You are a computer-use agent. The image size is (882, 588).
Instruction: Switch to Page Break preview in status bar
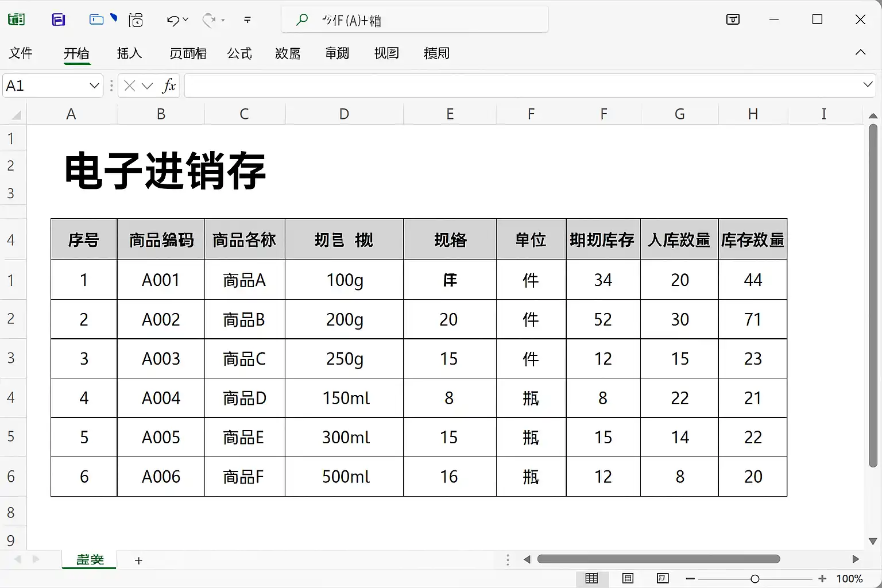663,578
